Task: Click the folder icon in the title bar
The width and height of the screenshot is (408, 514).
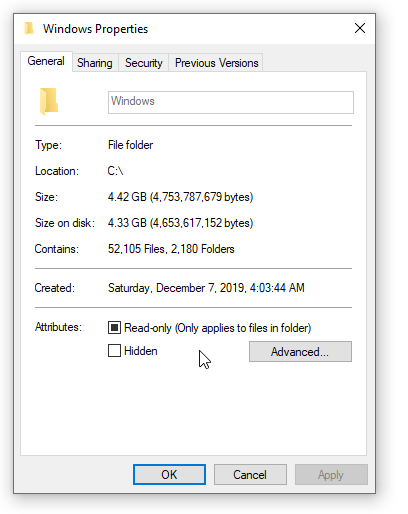Action: point(29,28)
